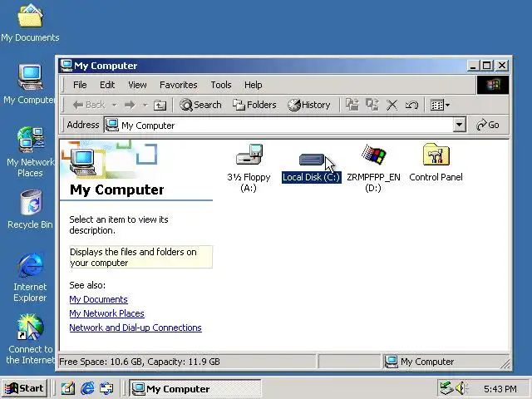
Task: Click the 5:43 PM clock
Action: click(500, 388)
